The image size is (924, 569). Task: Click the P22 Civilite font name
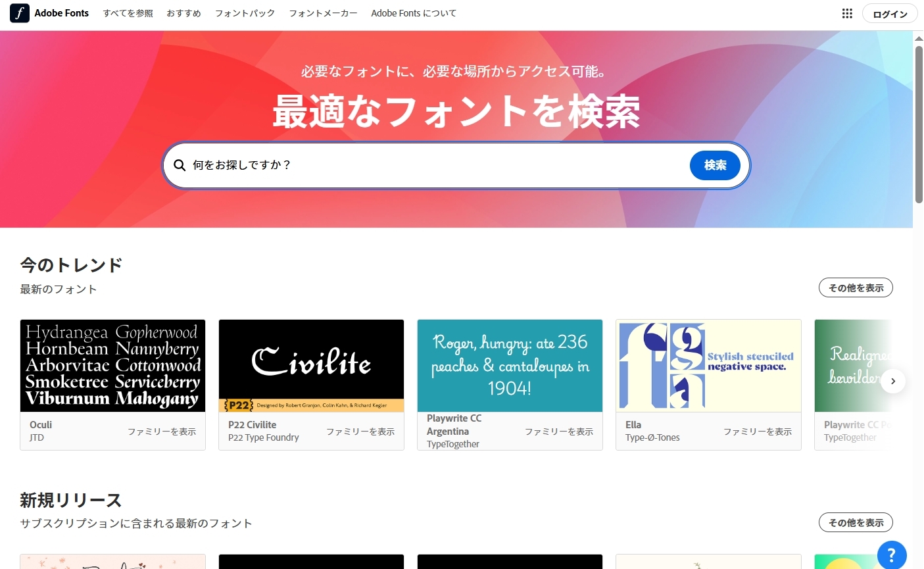coord(253,425)
